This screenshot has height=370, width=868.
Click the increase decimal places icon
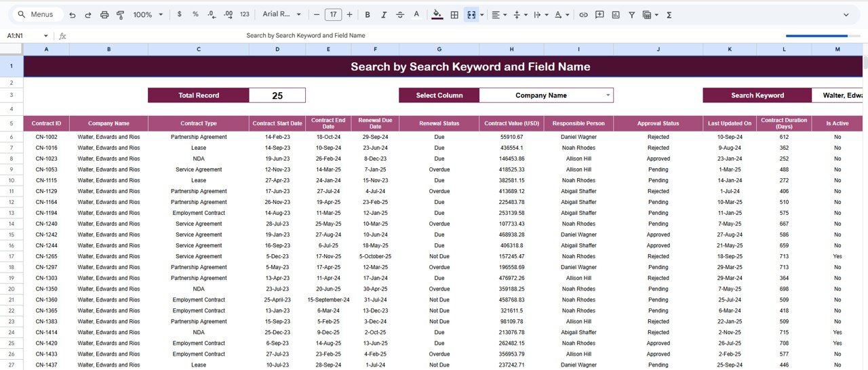[x=229, y=14]
